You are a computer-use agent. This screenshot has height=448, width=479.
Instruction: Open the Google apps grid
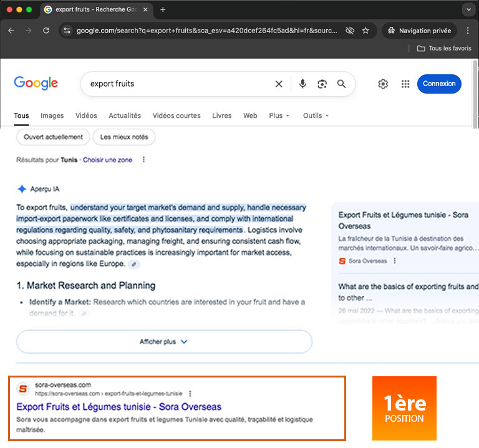405,84
